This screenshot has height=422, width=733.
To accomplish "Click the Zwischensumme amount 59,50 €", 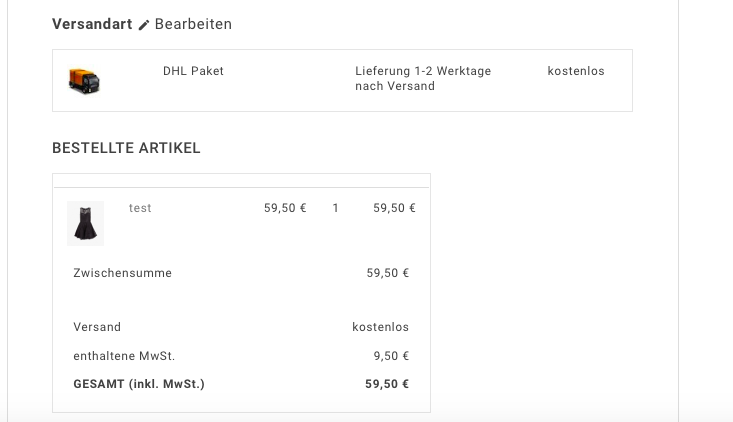I will coord(388,273).
